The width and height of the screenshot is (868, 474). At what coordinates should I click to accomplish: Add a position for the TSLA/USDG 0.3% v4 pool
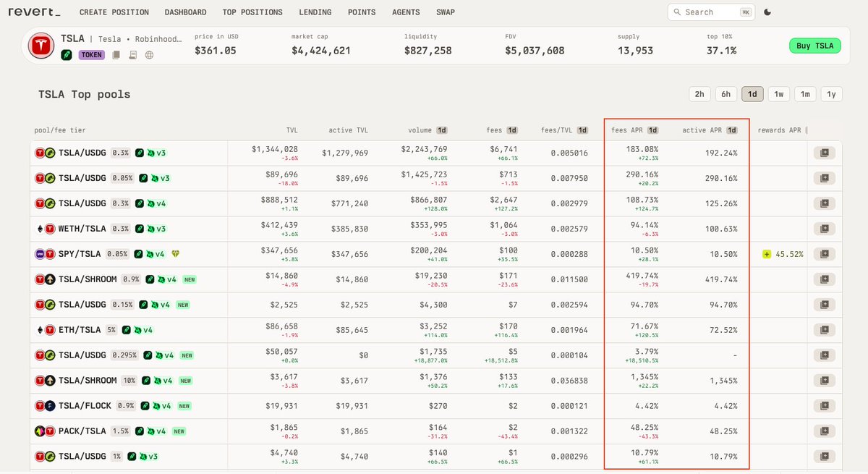click(825, 203)
